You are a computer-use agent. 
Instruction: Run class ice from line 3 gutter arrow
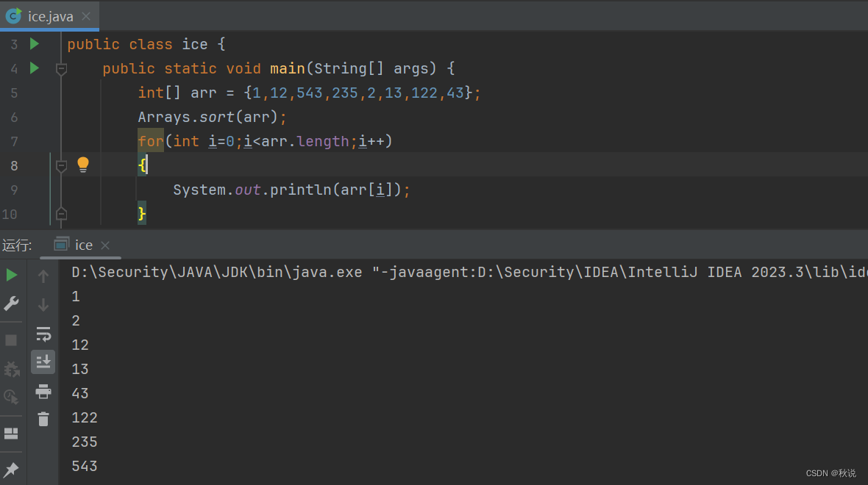(x=35, y=43)
